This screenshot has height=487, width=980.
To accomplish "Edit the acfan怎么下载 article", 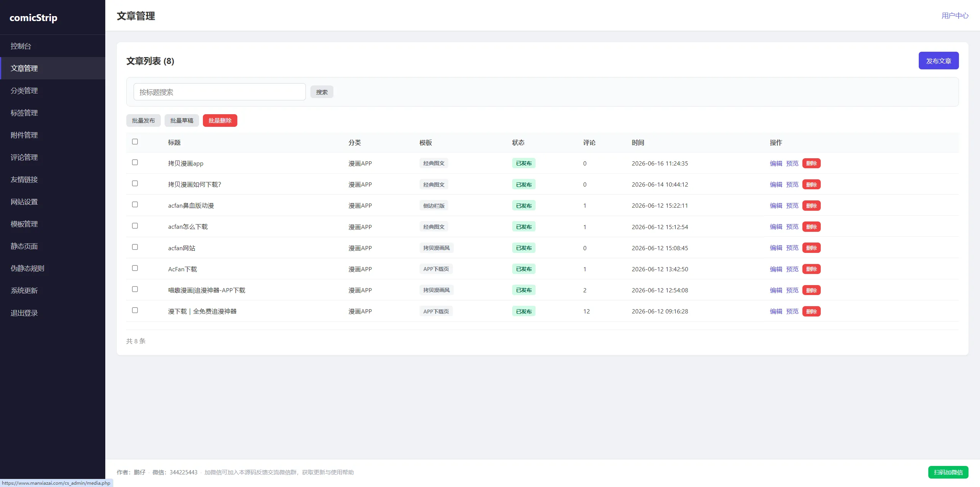I will [x=776, y=227].
